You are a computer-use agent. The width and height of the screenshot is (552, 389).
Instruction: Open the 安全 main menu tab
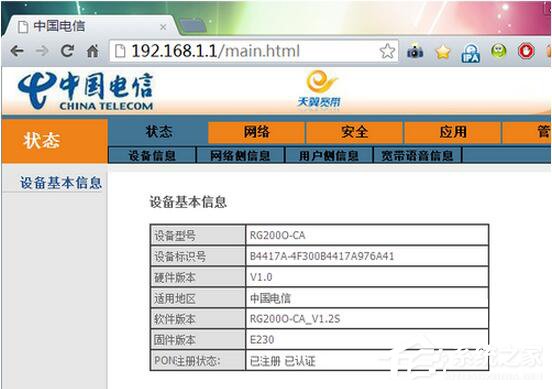(x=355, y=132)
